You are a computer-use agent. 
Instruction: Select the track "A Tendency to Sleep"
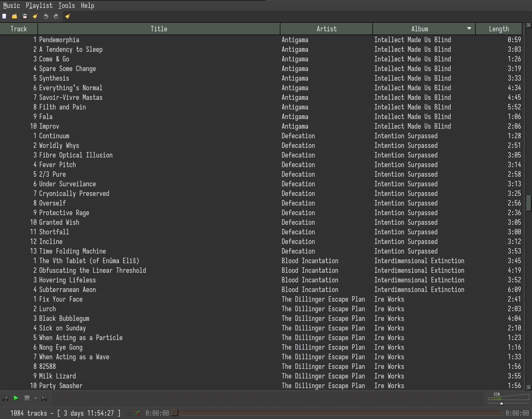[x=261, y=49]
